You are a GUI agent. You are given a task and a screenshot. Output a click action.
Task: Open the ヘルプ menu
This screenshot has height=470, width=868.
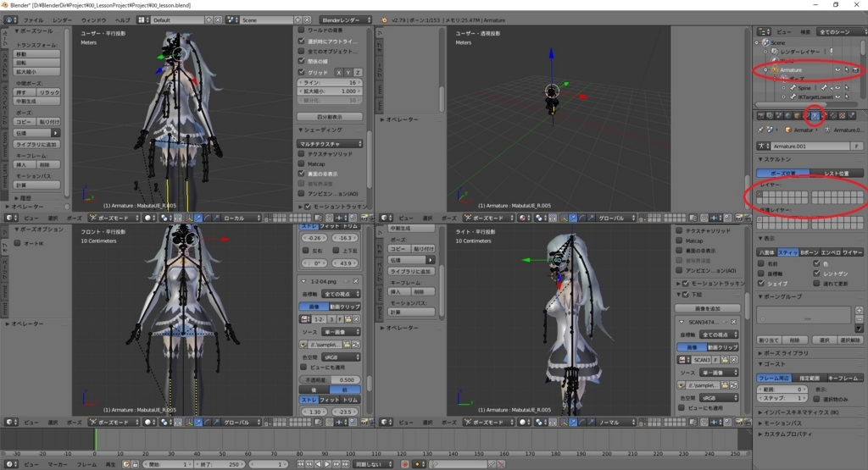[122, 20]
